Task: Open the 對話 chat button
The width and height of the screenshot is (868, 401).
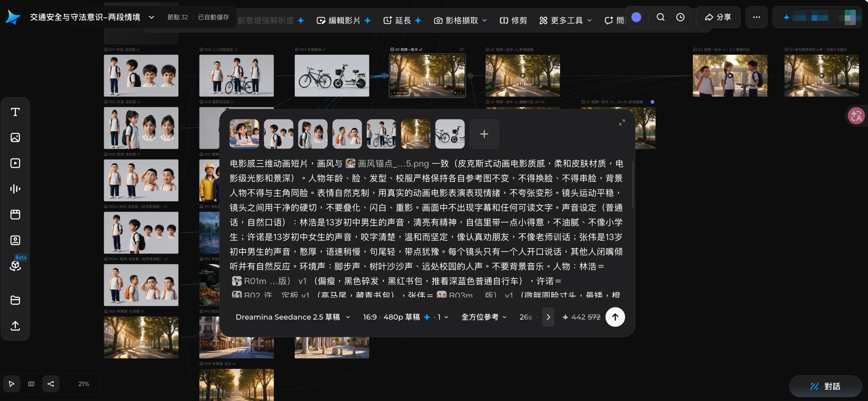Action: (825, 386)
